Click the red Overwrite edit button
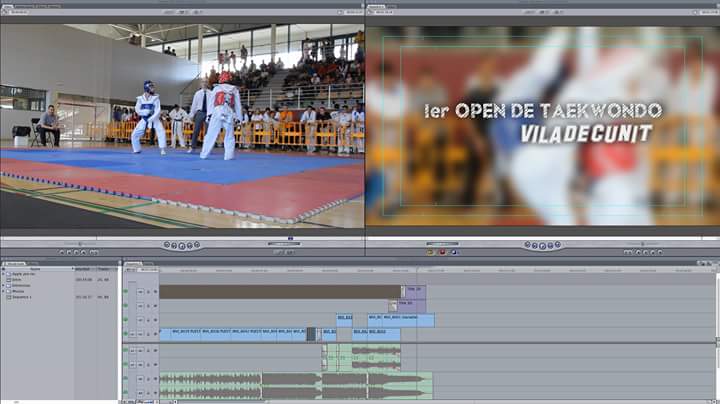Screen dimensions: 720x404 pos(442,252)
